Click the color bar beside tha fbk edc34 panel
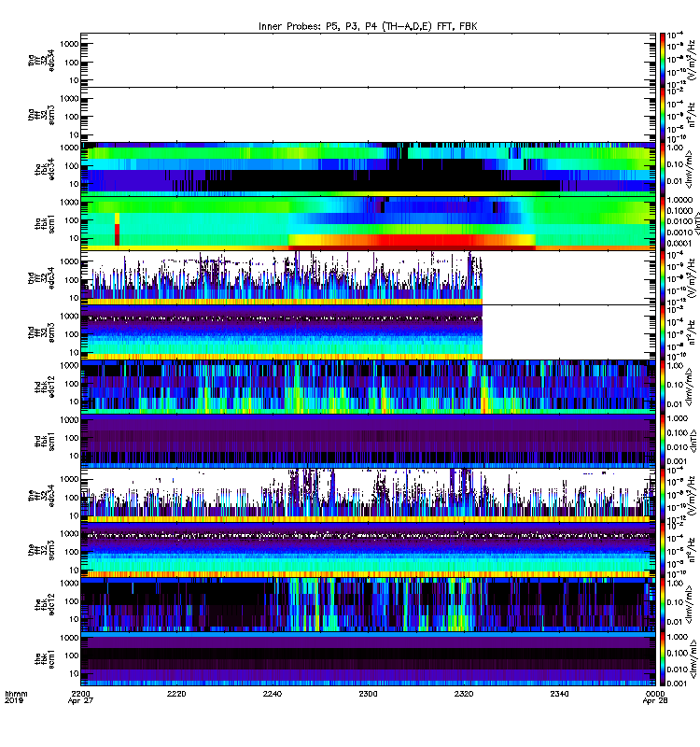The image size is (700, 747). pos(663,169)
